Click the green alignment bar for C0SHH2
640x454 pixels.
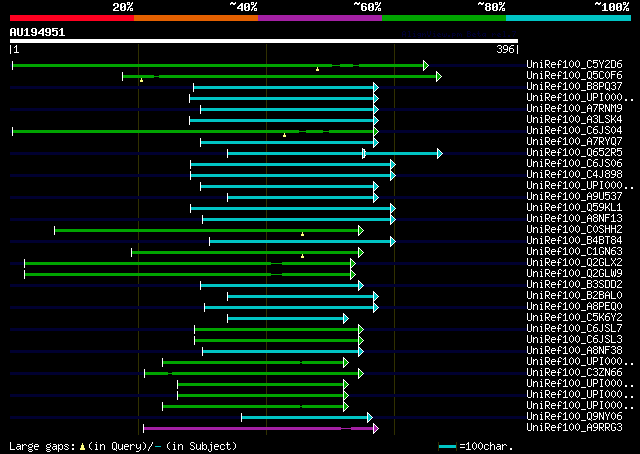tap(209, 231)
